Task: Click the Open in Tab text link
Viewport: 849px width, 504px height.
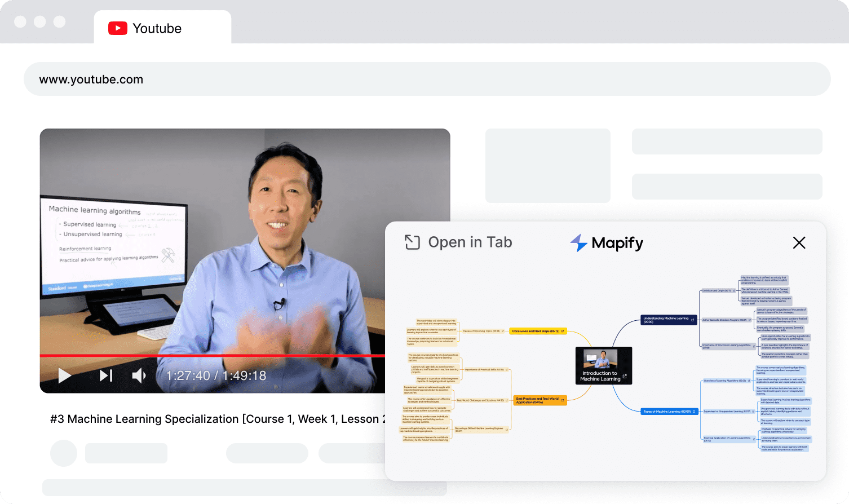Action: point(470,242)
